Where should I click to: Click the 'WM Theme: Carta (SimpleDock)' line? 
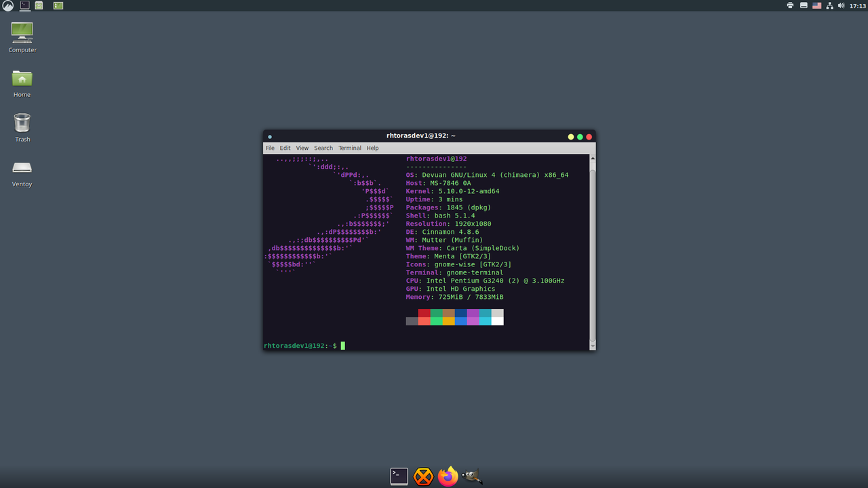(x=462, y=248)
